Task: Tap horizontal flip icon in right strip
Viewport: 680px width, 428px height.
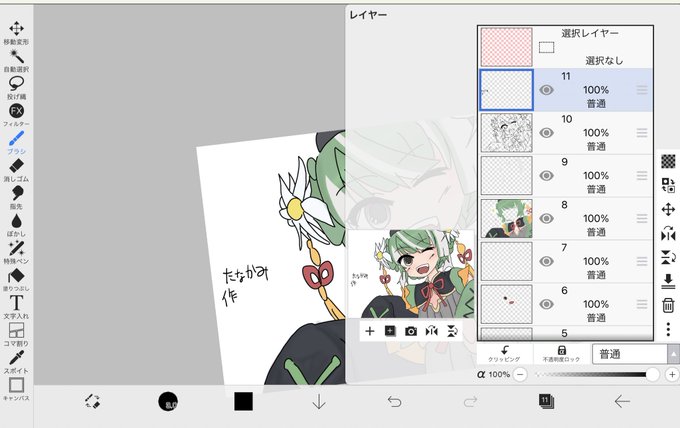Action: (668, 234)
